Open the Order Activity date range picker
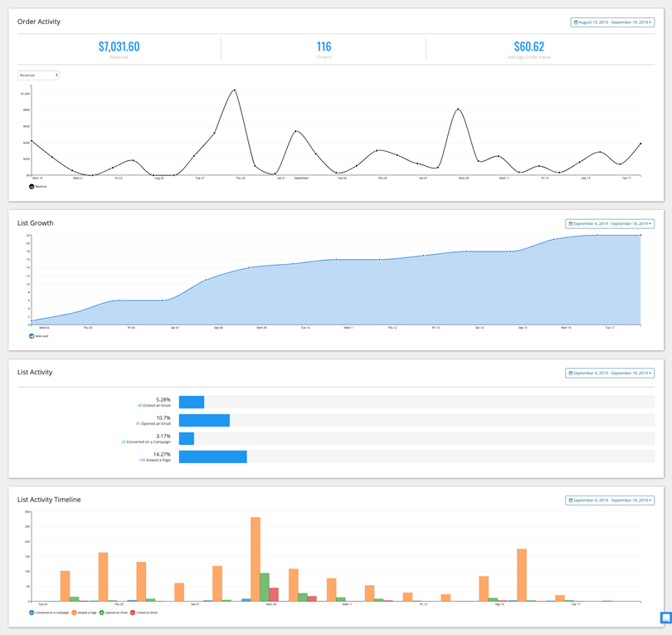This screenshot has height=635, width=672. click(612, 22)
